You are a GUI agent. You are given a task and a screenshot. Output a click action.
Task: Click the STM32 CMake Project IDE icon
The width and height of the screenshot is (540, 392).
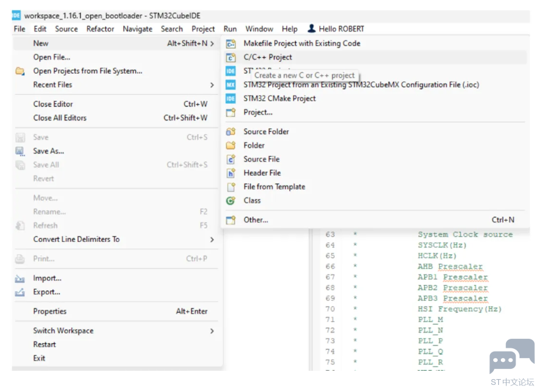coord(231,99)
